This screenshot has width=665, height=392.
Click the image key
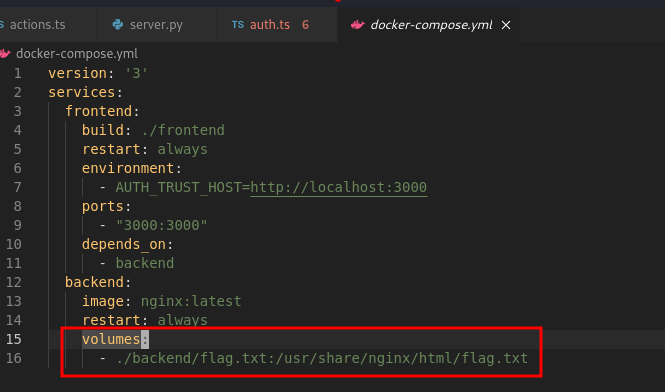pyautogui.click(x=103, y=301)
